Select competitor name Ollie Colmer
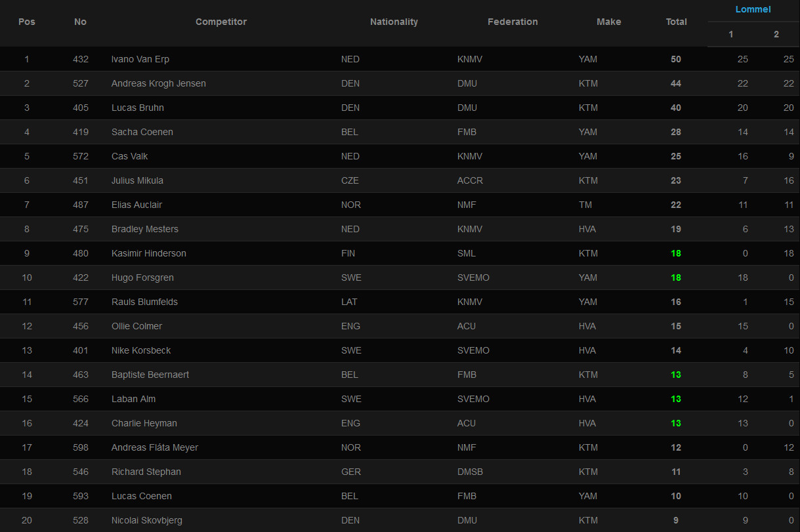Viewport: 800px width, 532px height. pyautogui.click(x=137, y=326)
